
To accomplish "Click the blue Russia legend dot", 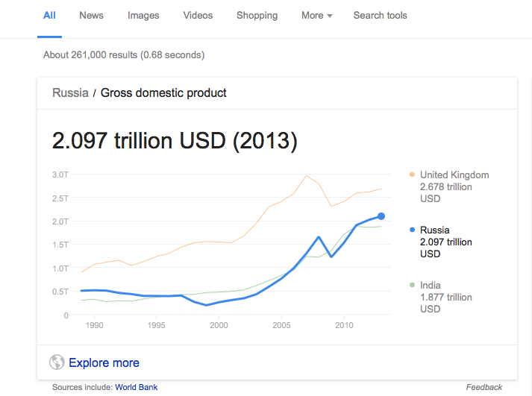I will click(412, 230).
